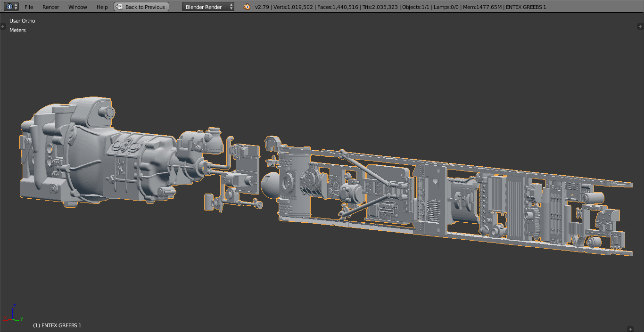
Task: Open the File menu
Action: click(x=29, y=7)
